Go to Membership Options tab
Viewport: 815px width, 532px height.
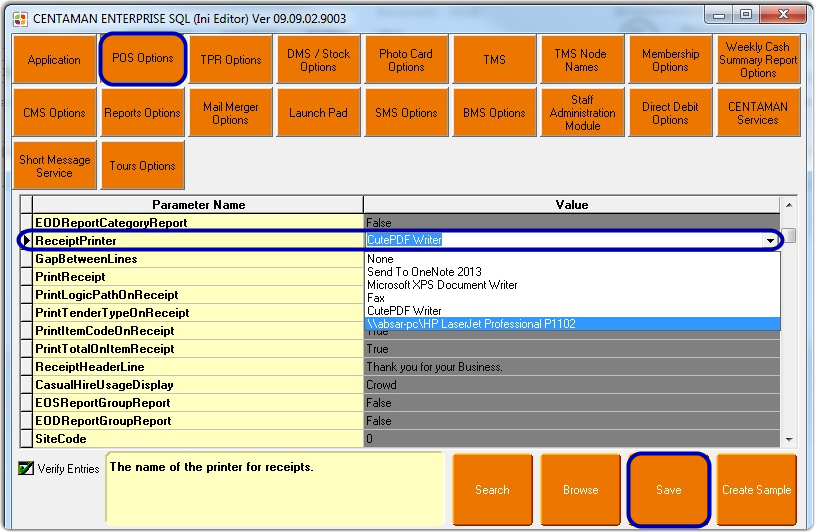(670, 60)
